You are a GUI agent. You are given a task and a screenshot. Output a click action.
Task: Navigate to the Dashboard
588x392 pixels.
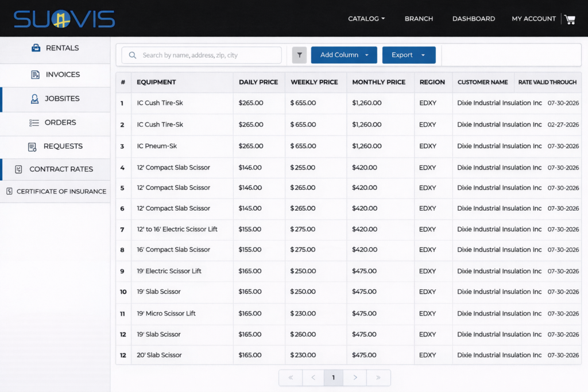point(474,18)
